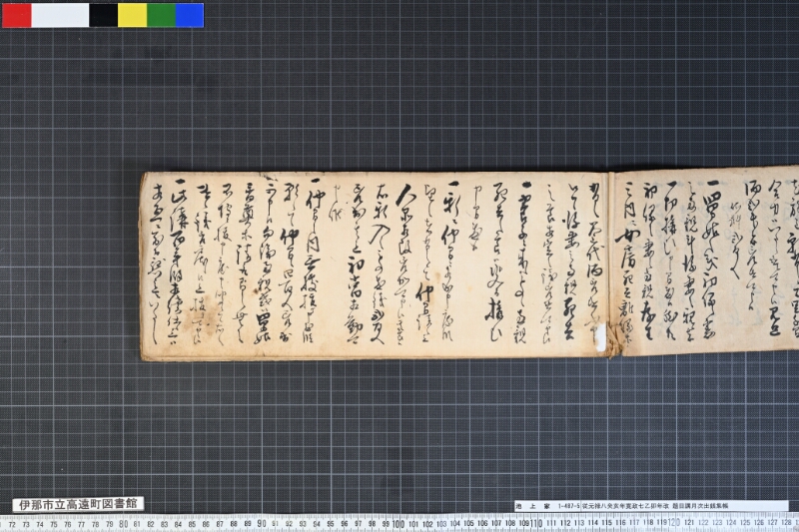Click the ruler mark 120
Image resolution: width=799 pixels, height=532 pixels.
coord(674,524)
